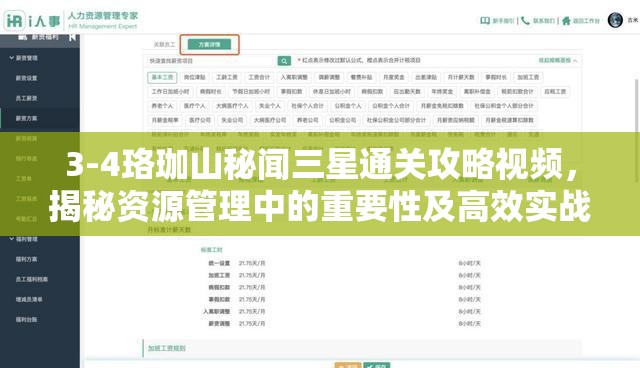Click the 薪资福利 module icon in sidebar
This screenshot has width=640, height=368.
(x=22, y=37)
